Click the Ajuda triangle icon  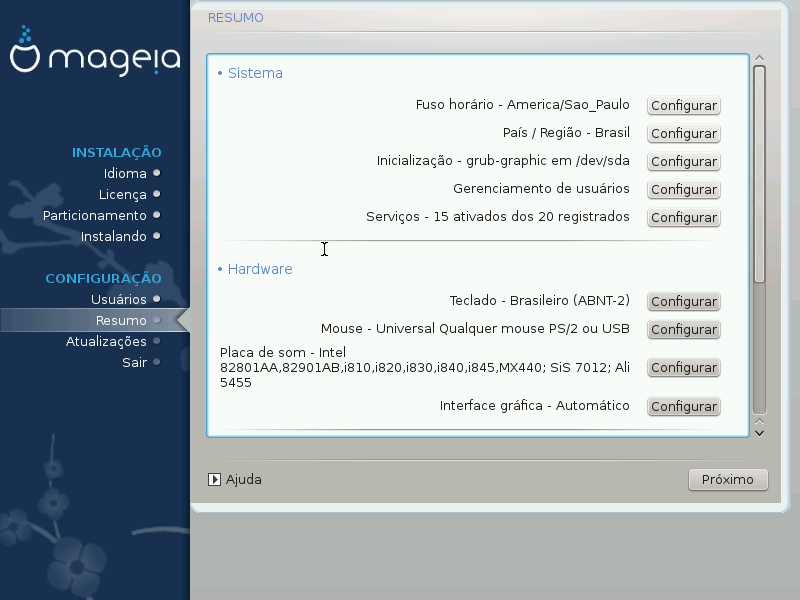click(x=214, y=480)
